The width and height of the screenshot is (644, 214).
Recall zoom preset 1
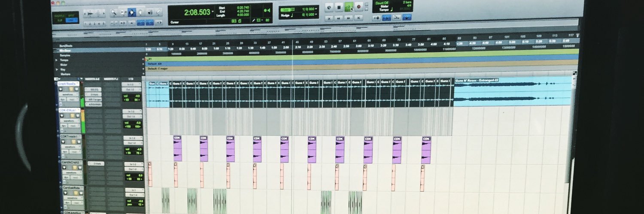point(85,24)
